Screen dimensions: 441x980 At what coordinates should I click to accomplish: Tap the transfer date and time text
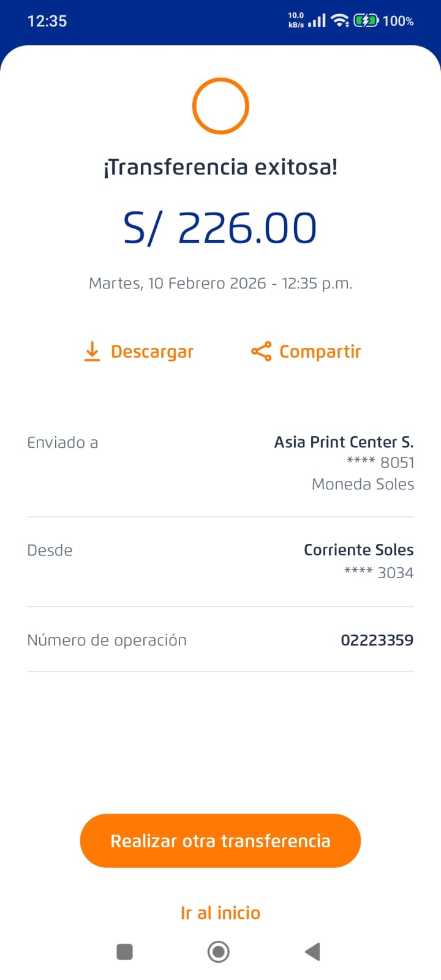point(221,283)
